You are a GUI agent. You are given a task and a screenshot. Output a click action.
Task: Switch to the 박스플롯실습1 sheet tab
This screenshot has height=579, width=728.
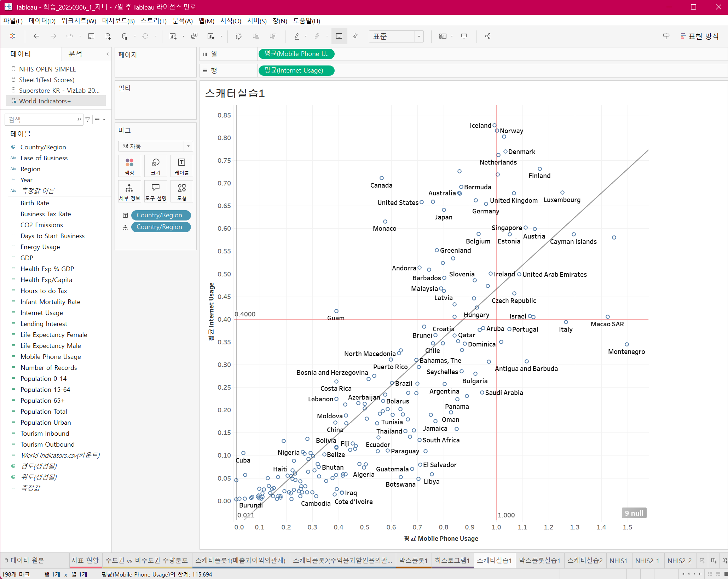pos(539,561)
